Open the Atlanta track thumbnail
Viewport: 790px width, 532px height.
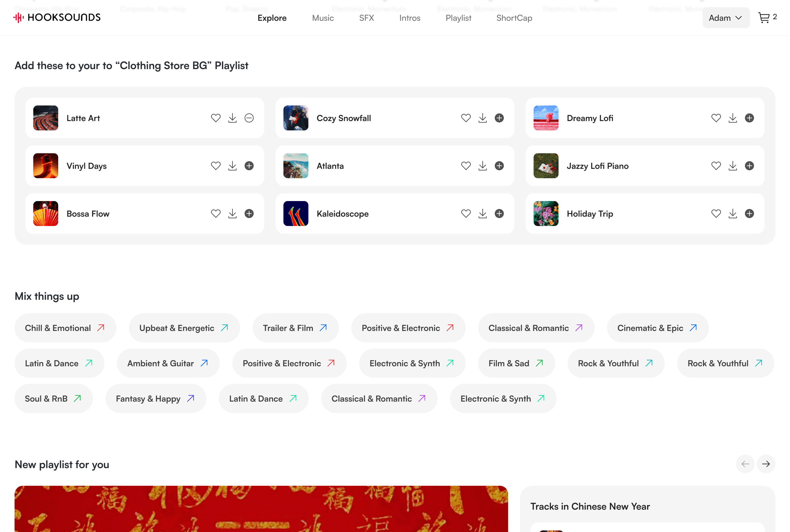(296, 166)
